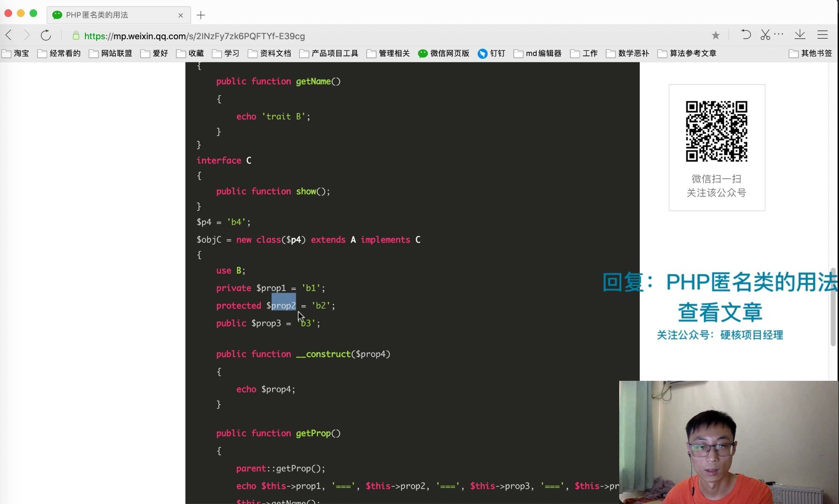Open the 经常看的 bookmark folder

coord(59,54)
